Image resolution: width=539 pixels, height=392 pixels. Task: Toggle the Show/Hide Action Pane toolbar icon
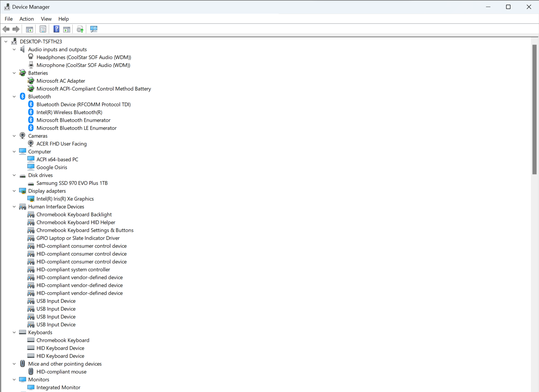67,29
